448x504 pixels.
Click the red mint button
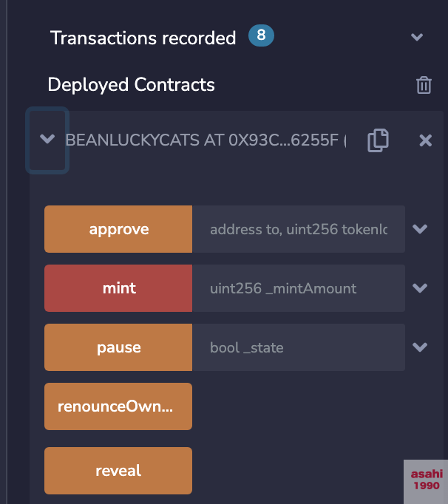pyautogui.click(x=118, y=288)
